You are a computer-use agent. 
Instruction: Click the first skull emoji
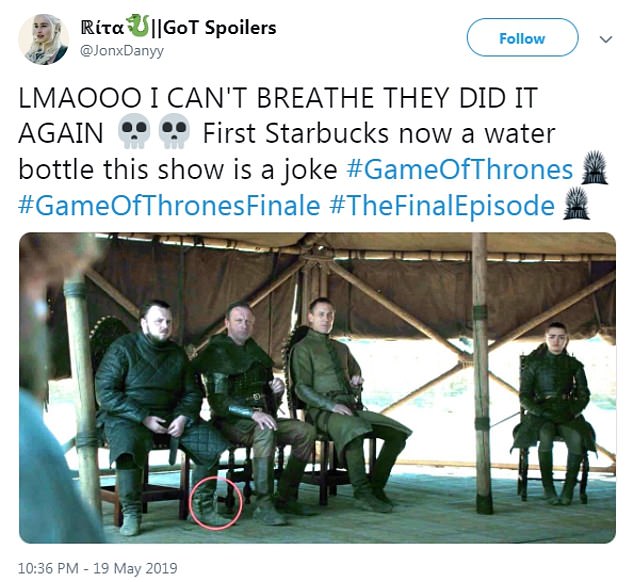[133, 132]
